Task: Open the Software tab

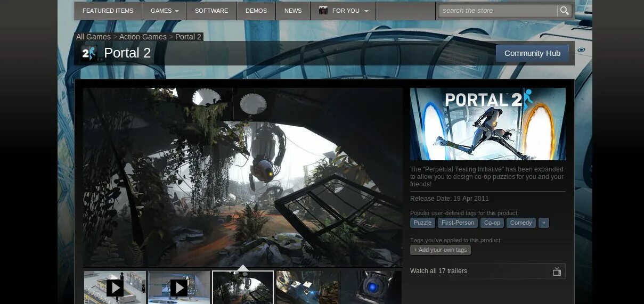Action: [x=211, y=11]
